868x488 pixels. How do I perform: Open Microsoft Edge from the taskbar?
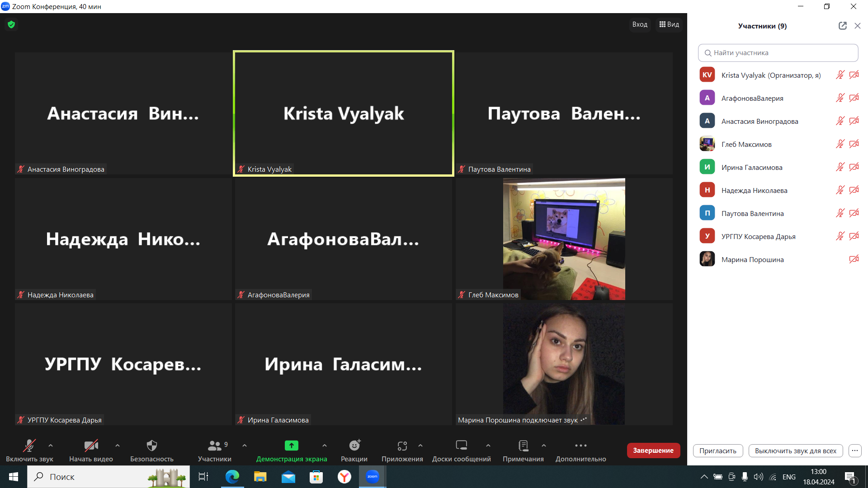point(232,477)
